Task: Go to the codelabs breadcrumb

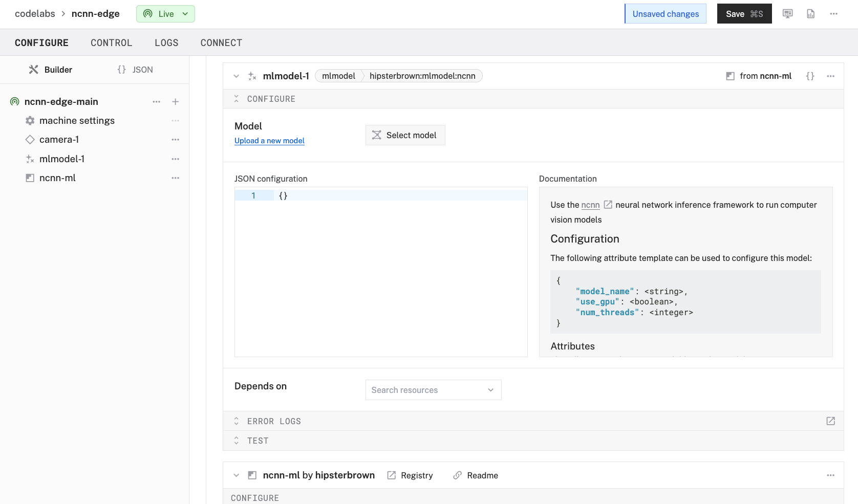Action: pyautogui.click(x=35, y=14)
